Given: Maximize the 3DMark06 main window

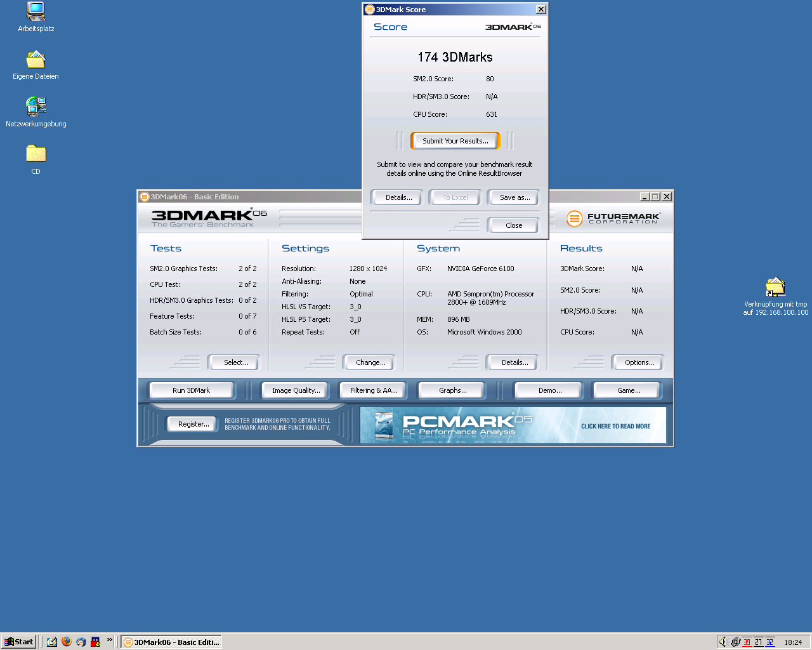Looking at the screenshot, I should [655, 197].
